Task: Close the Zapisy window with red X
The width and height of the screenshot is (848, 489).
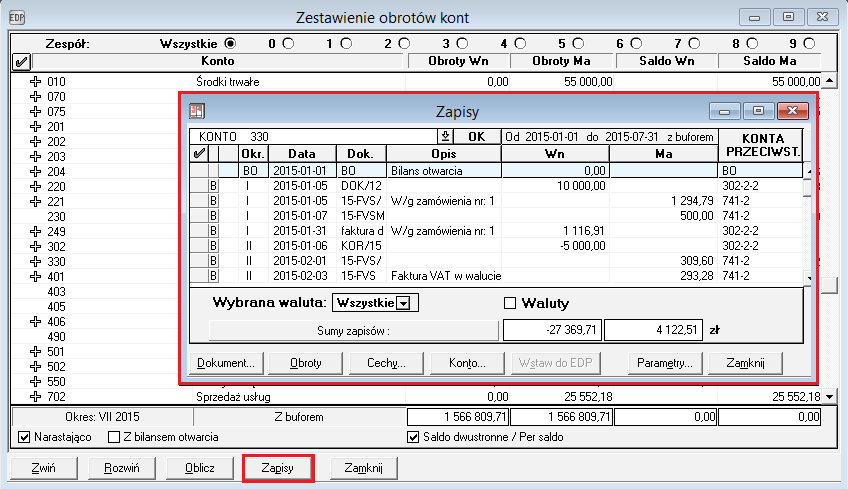Action: 792,111
